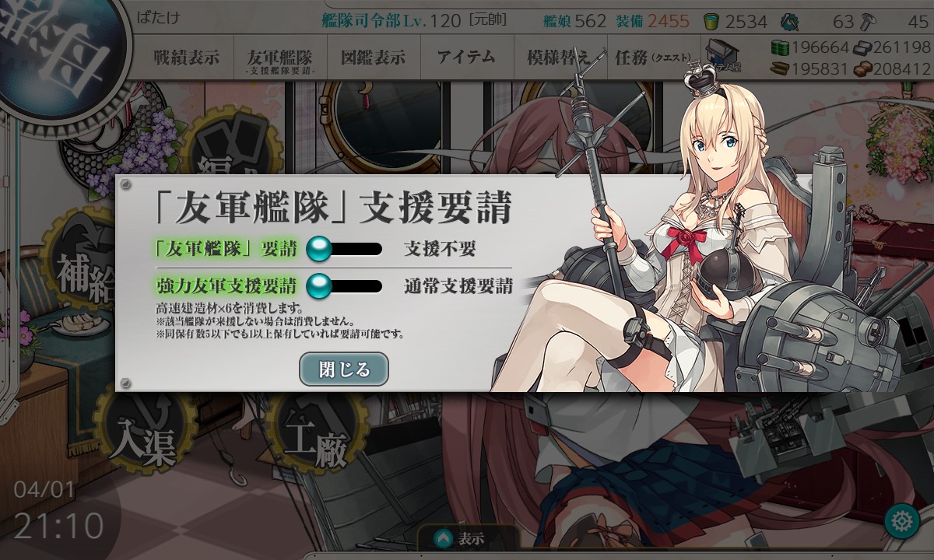Open the アイテム menu tab
The width and height of the screenshot is (934, 560).
click(x=466, y=58)
